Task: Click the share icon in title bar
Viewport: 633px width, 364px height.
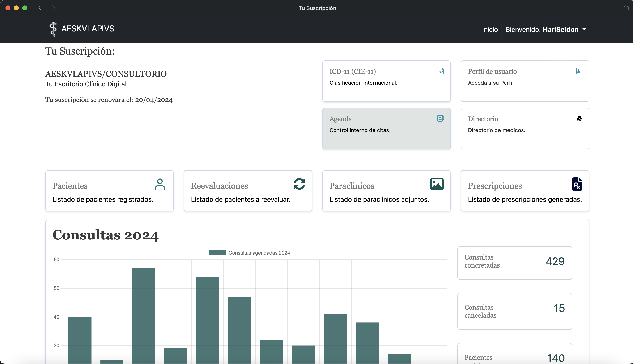Action: tap(626, 8)
